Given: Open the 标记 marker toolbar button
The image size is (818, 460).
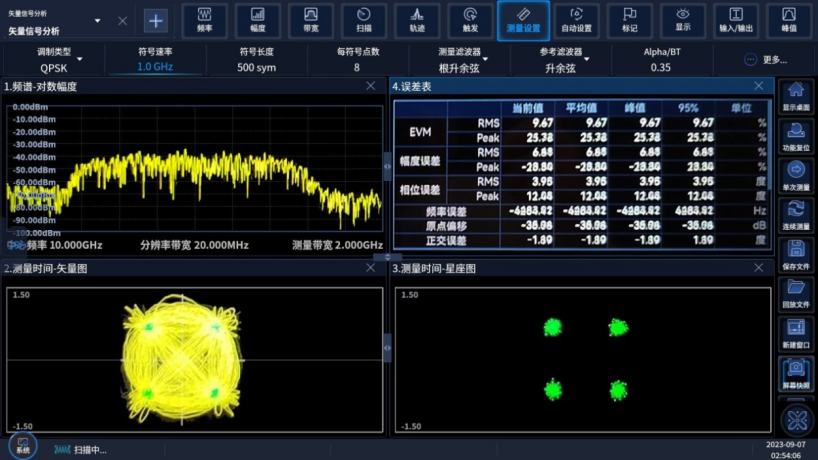Looking at the screenshot, I should pos(630,20).
